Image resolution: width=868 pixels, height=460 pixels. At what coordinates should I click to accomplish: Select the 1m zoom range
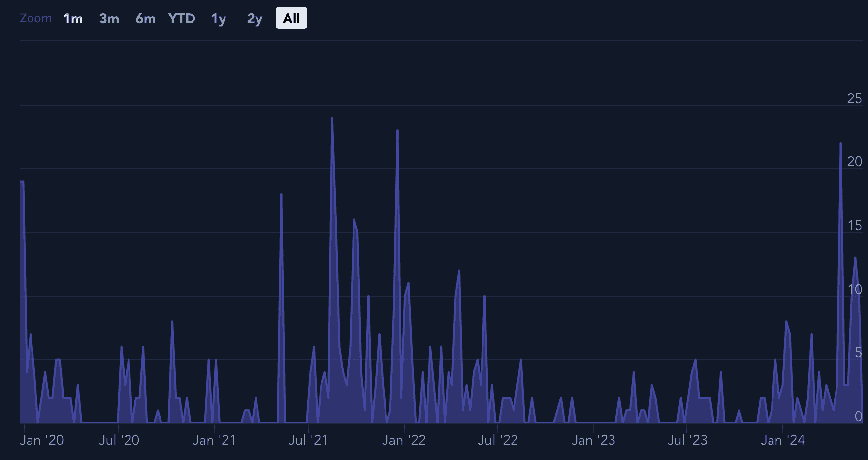point(73,19)
